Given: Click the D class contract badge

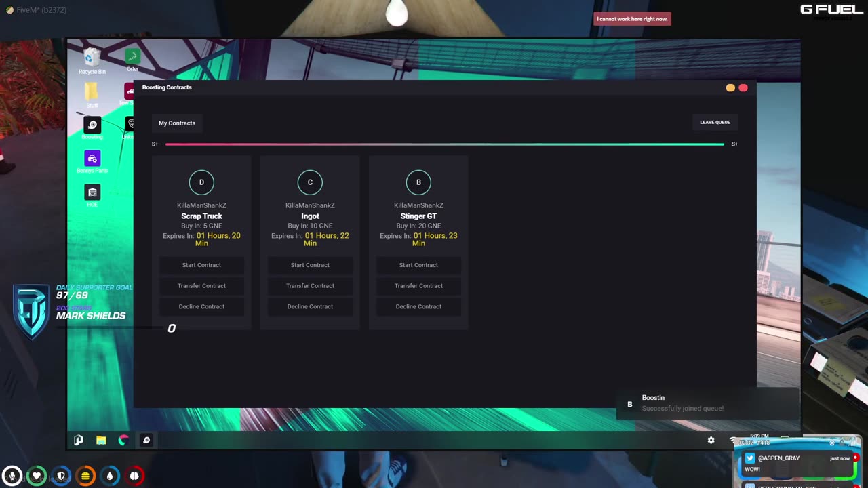Looking at the screenshot, I should coord(201,182).
